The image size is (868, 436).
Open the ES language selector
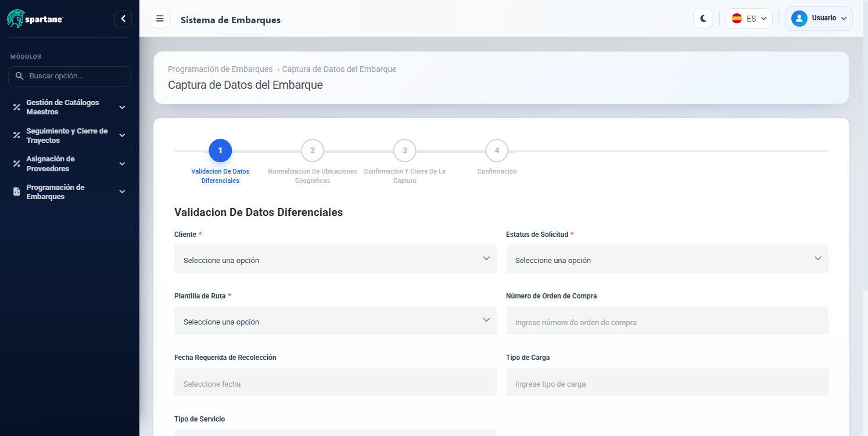pyautogui.click(x=749, y=19)
